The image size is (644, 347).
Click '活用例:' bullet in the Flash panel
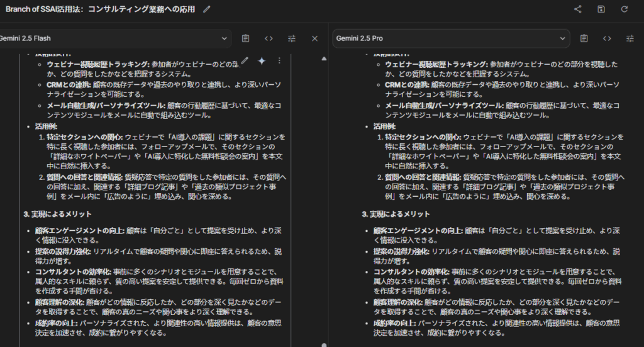pos(46,126)
